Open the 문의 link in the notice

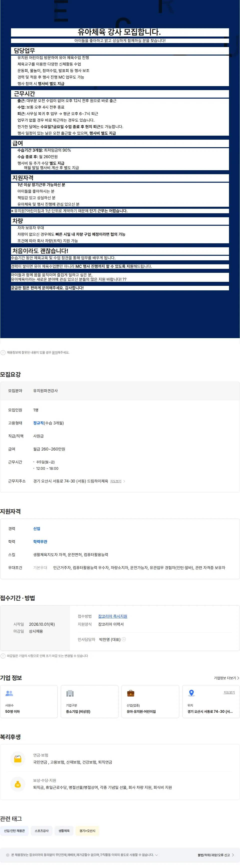(54, 352)
